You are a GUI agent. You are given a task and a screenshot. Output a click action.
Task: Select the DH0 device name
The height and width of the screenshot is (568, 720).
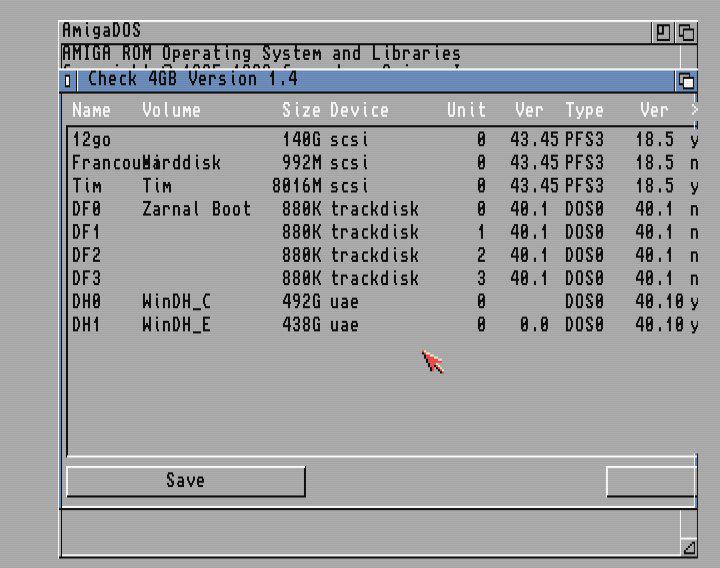[x=86, y=302]
